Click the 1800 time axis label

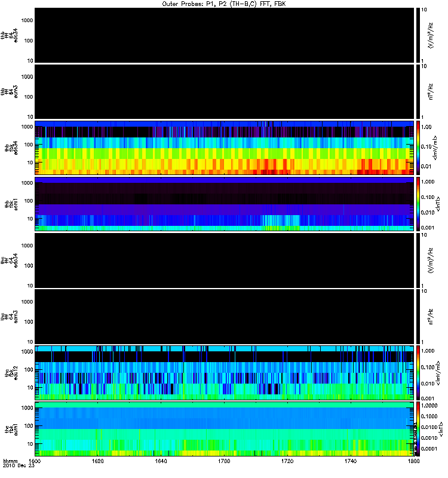413,461
